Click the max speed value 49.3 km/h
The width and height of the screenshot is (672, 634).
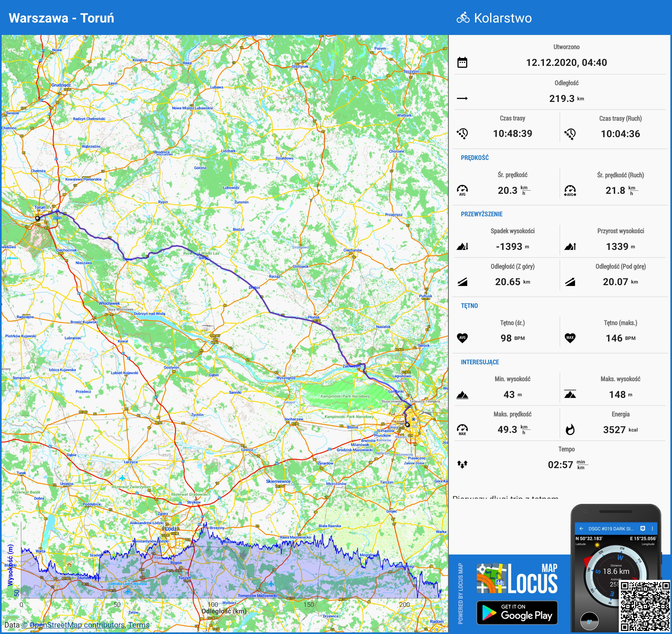514,430
